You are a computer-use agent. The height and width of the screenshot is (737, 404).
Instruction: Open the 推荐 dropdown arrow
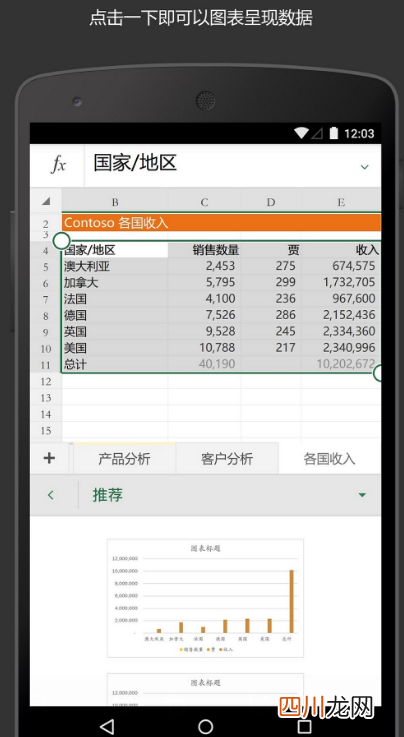point(362,495)
